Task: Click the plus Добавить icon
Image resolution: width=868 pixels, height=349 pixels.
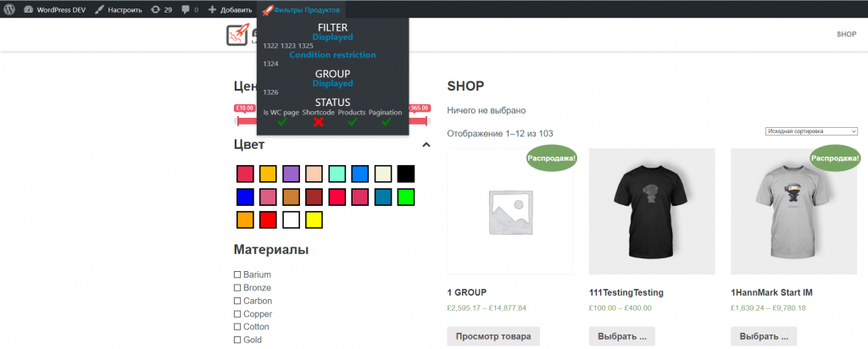Action: pos(212,9)
